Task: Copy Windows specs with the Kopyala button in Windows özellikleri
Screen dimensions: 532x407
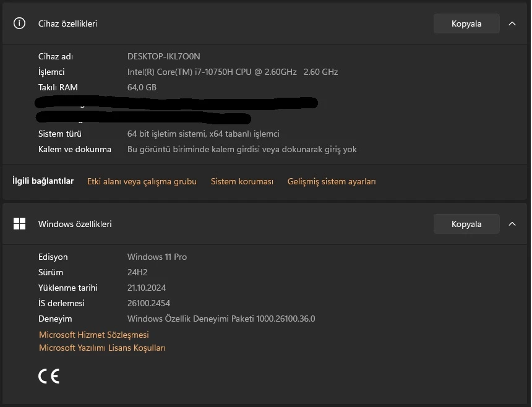Action: click(466, 224)
